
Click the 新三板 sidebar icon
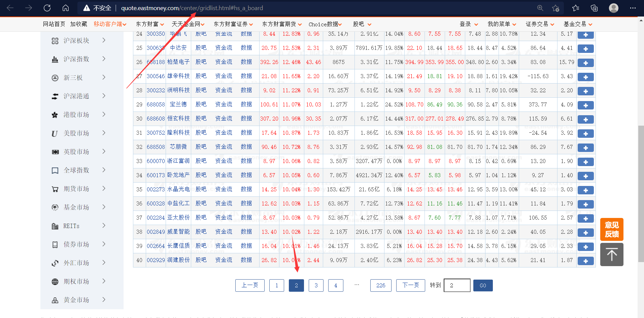click(55, 78)
